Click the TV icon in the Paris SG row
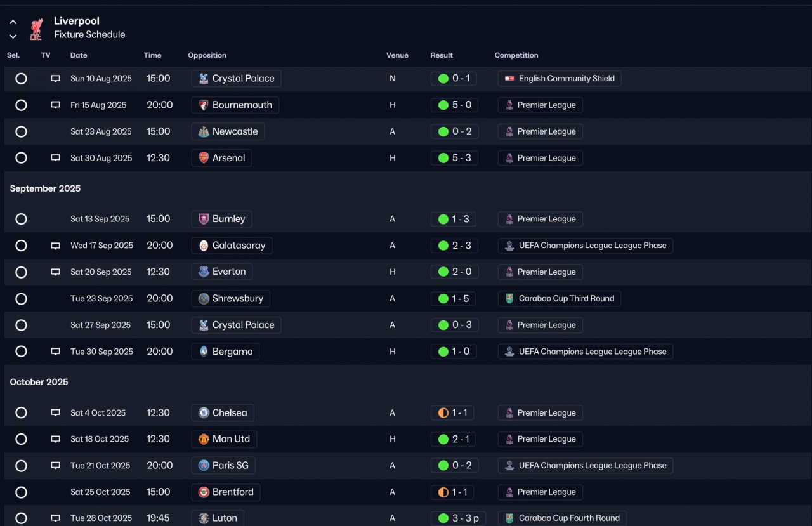The height and width of the screenshot is (526, 812). click(x=56, y=466)
